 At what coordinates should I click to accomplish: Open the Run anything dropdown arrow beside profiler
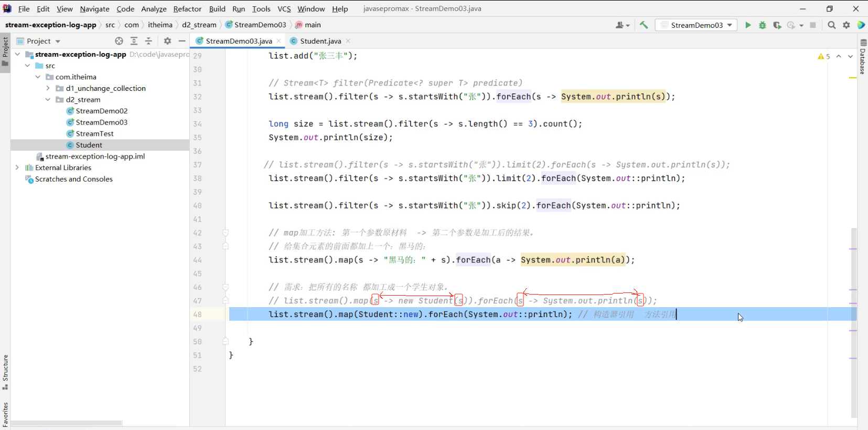(x=801, y=25)
